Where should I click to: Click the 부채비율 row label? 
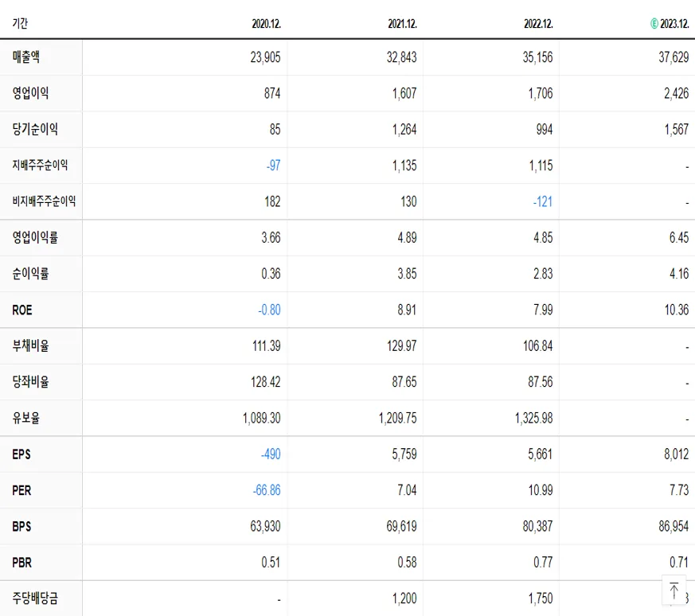(x=30, y=345)
